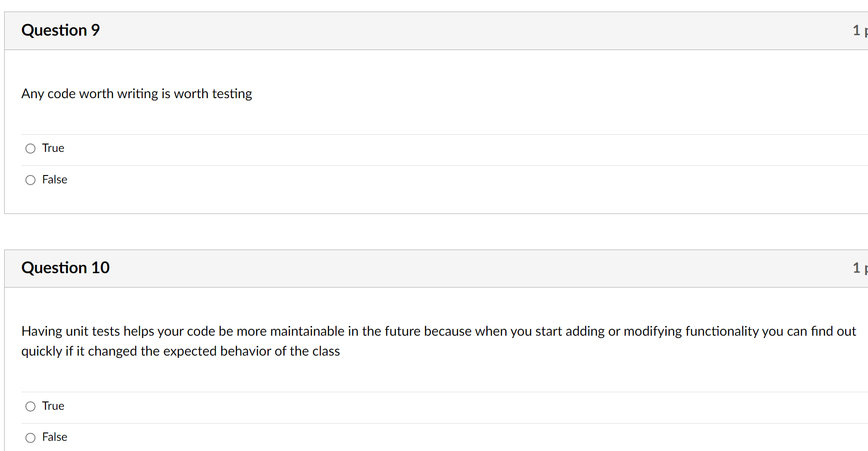
Task: Select False radio button for Question 9
Action: pyautogui.click(x=31, y=180)
